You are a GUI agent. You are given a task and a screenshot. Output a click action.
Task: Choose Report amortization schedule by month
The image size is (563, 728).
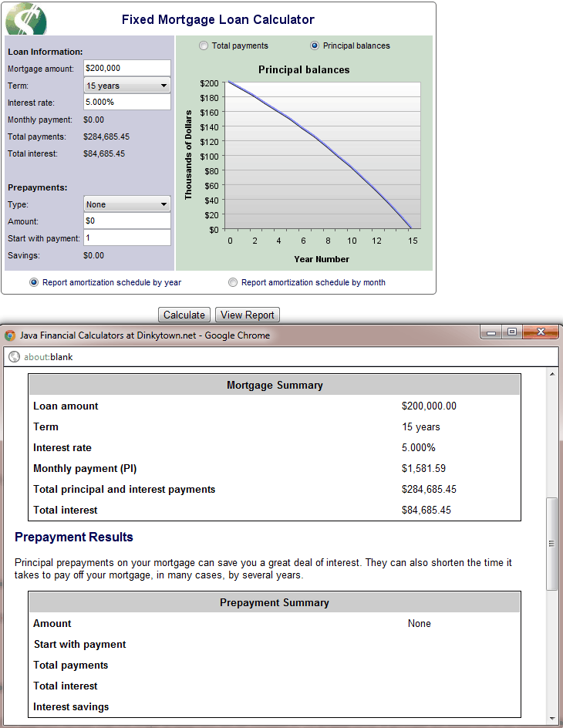(233, 282)
